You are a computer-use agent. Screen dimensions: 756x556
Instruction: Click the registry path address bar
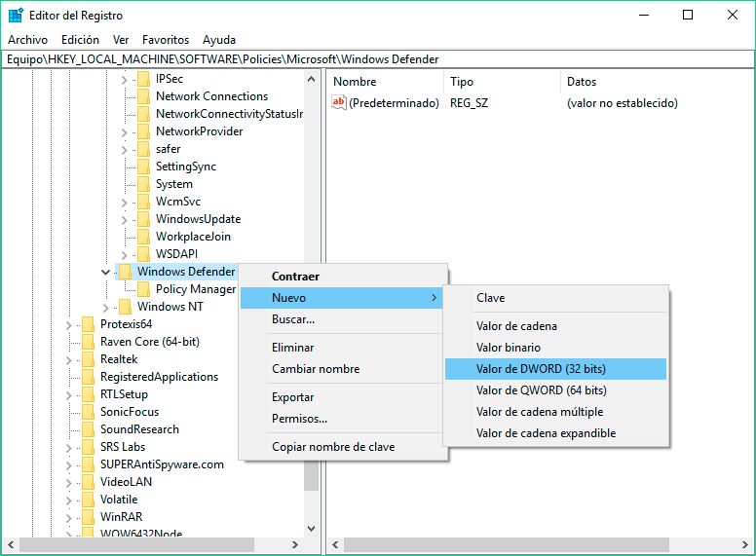[378, 59]
